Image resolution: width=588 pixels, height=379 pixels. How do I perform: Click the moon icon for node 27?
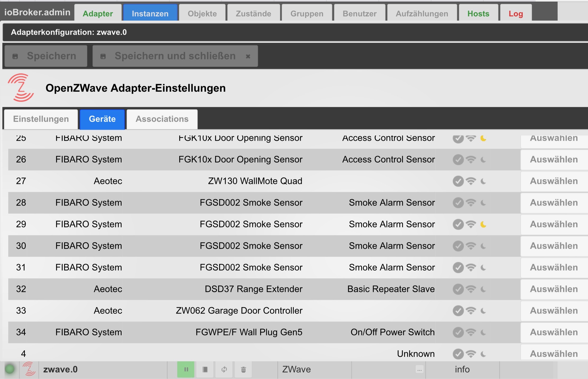tap(483, 181)
